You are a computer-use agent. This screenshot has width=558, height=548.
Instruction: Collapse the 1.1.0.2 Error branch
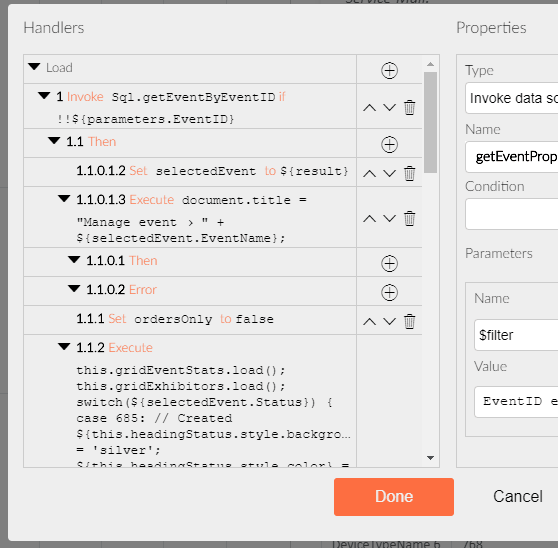(74, 289)
